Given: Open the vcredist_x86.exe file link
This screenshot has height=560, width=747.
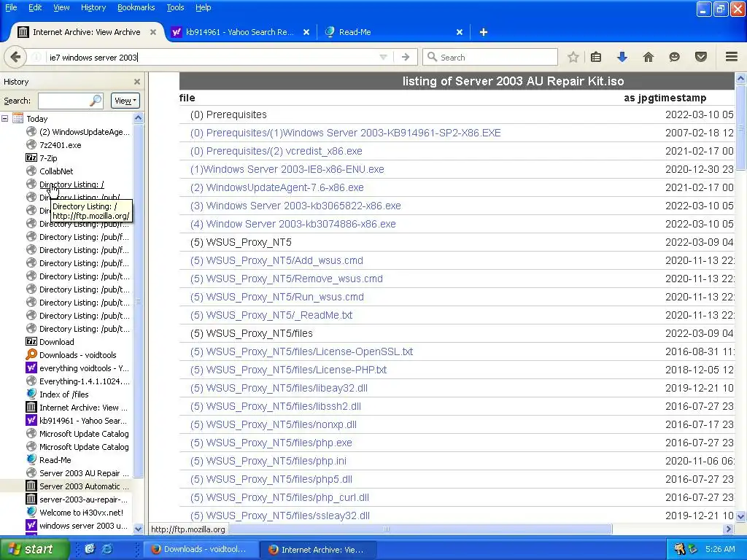Looking at the screenshot, I should [x=276, y=151].
